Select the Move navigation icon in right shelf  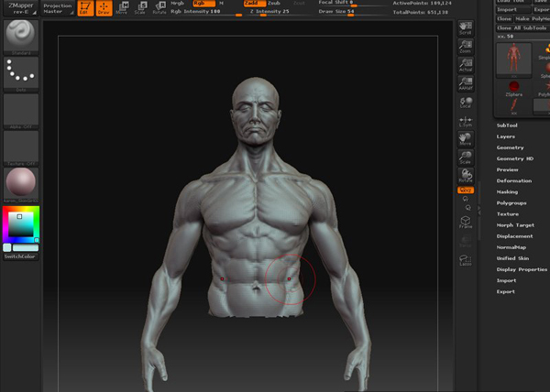466,139
